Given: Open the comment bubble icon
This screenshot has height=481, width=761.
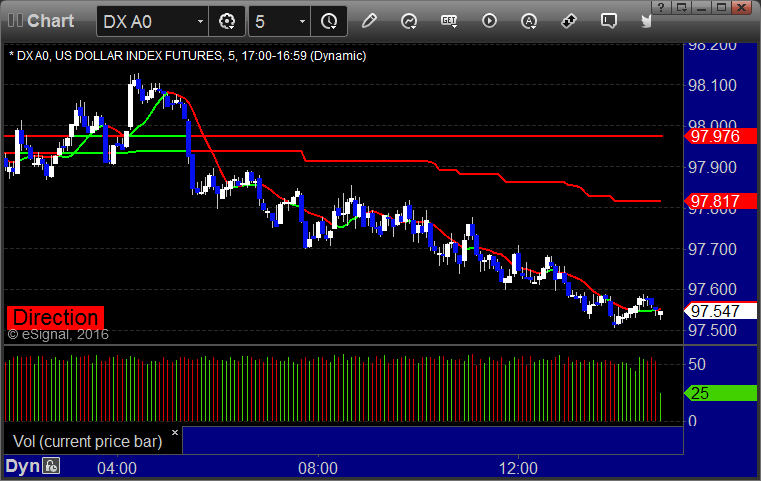Looking at the screenshot, I should coord(609,21).
